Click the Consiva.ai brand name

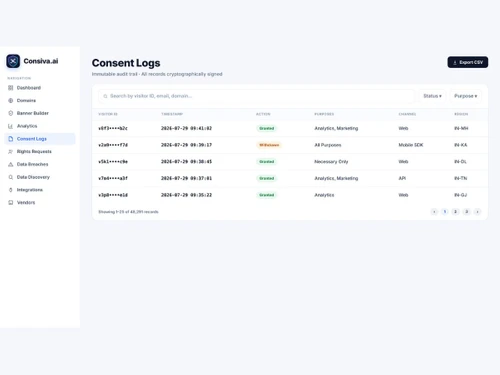click(x=41, y=61)
